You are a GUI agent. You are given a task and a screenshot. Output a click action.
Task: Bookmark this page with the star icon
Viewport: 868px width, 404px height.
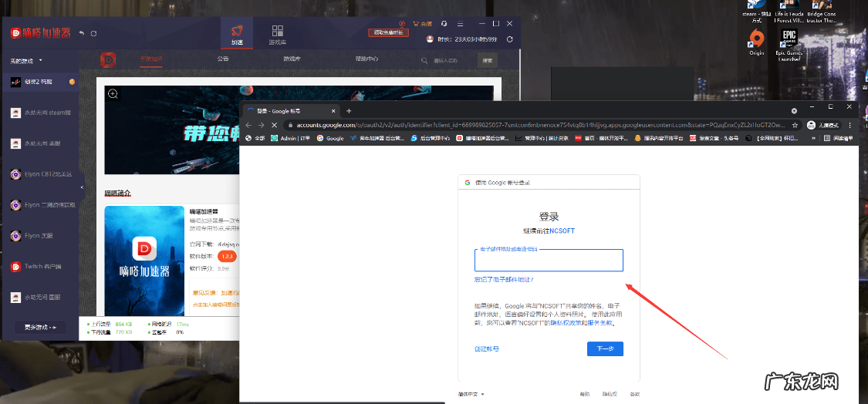795,125
